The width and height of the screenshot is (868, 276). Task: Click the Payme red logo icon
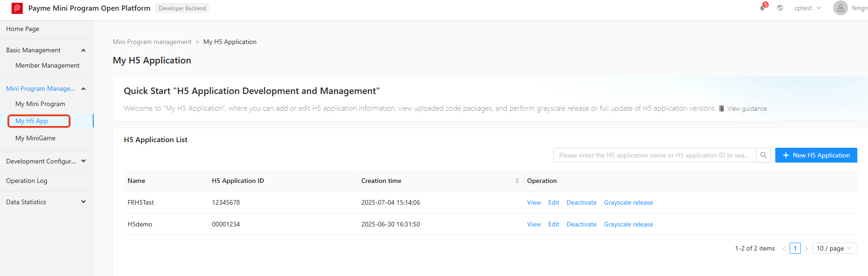click(17, 8)
